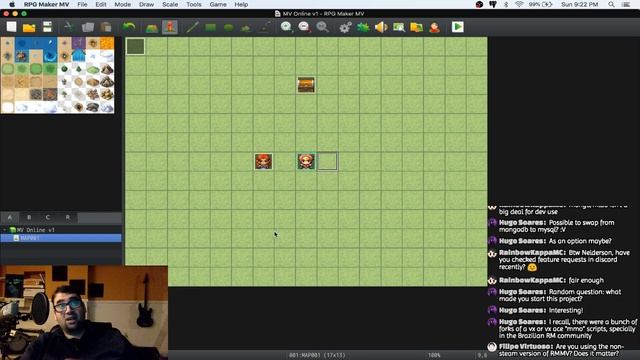640x360 pixels.
Task: Open the Resource Manager icon
Action: coord(416,27)
